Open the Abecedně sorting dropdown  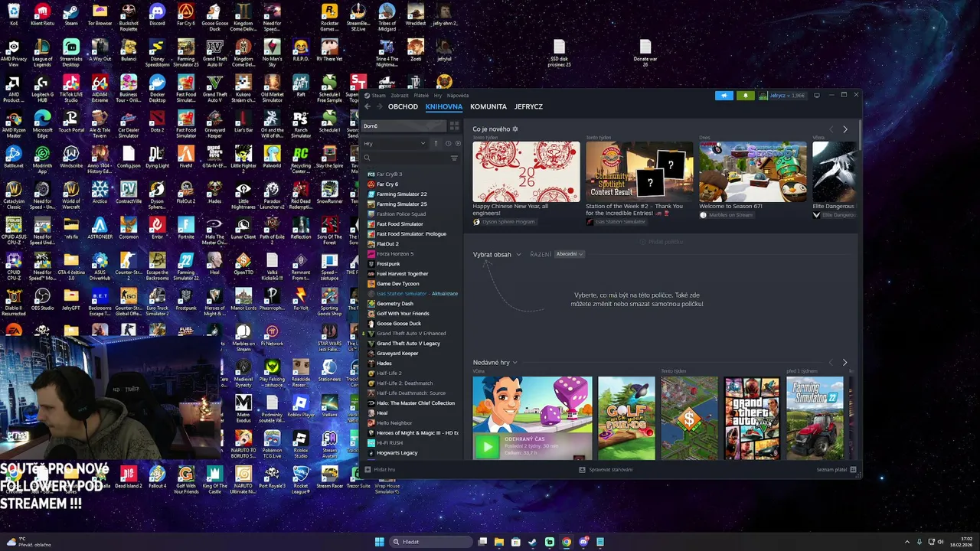tap(570, 254)
